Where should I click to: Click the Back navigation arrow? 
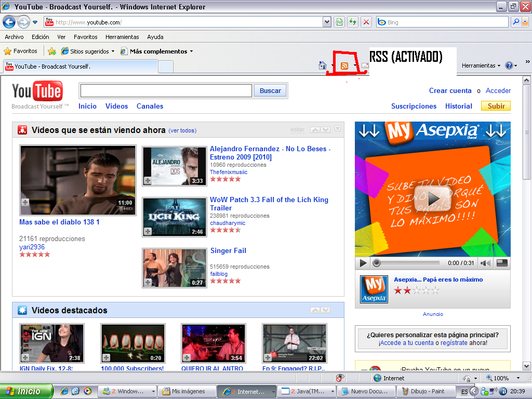9,22
